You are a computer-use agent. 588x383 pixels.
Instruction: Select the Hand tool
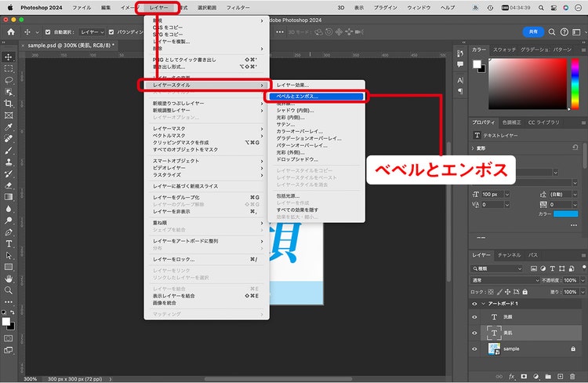[x=9, y=279]
